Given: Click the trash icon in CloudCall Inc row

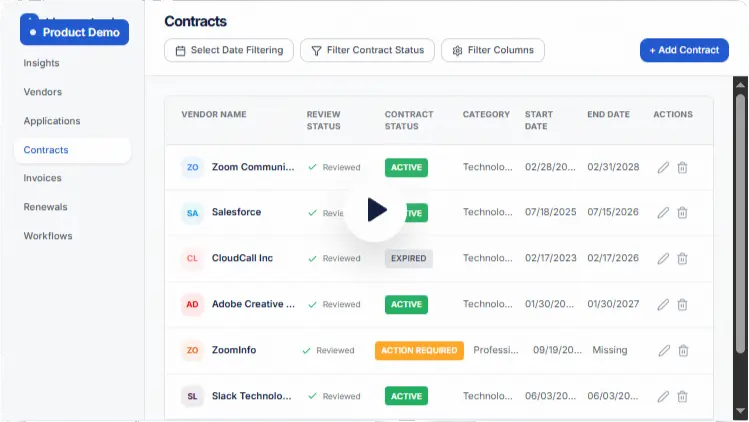Looking at the screenshot, I should [x=682, y=258].
